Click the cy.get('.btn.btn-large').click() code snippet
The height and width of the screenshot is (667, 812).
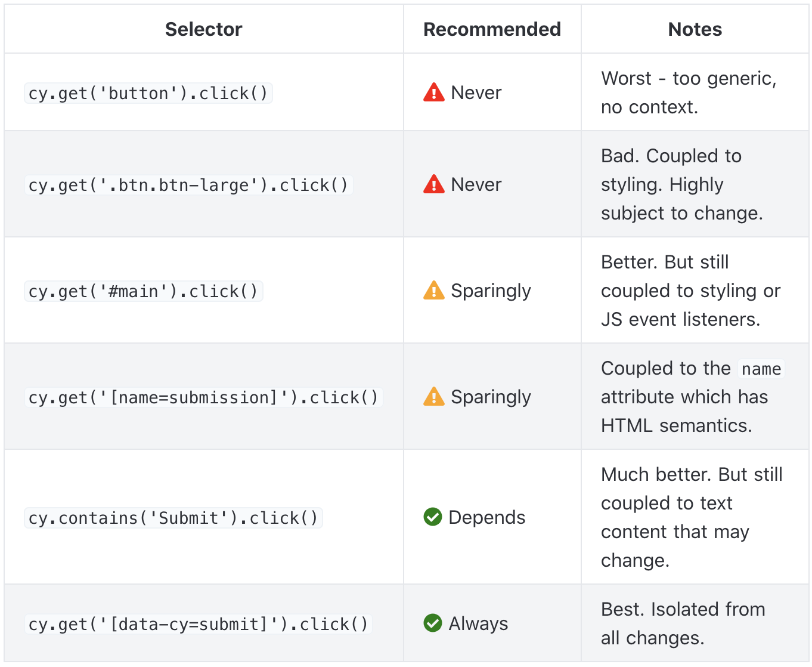pyautogui.click(x=188, y=185)
